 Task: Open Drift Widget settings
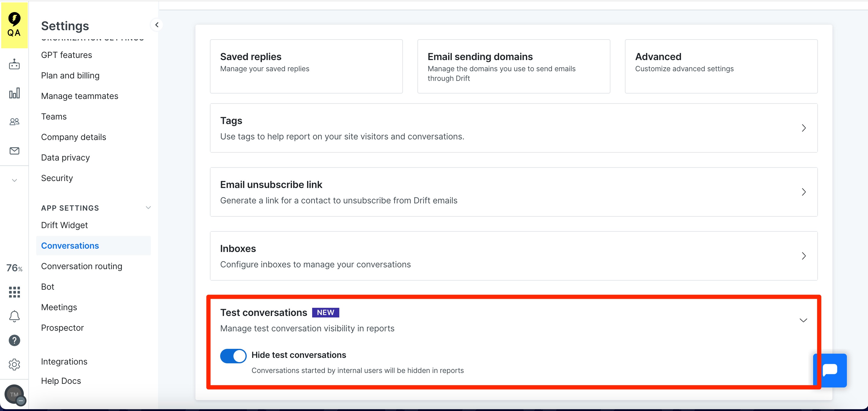pos(64,225)
